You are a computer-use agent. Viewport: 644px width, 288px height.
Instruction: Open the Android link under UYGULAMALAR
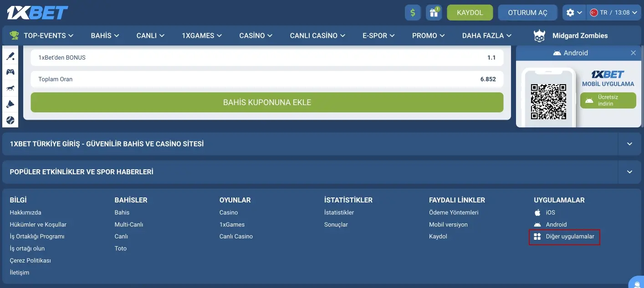click(x=551, y=224)
